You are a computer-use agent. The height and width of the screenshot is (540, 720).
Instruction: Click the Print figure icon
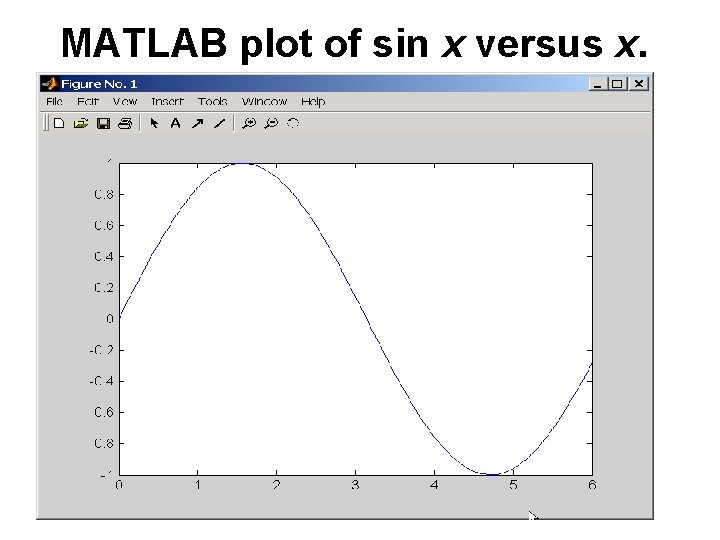pos(125,123)
